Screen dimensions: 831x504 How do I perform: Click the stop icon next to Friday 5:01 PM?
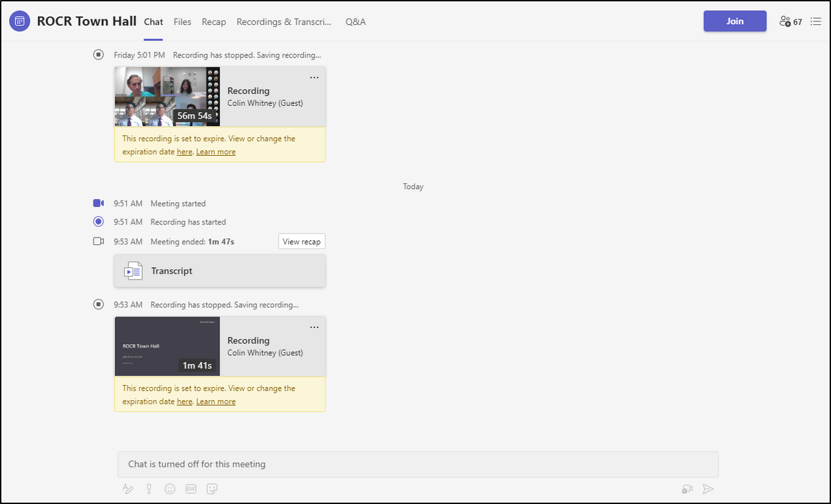coord(98,55)
